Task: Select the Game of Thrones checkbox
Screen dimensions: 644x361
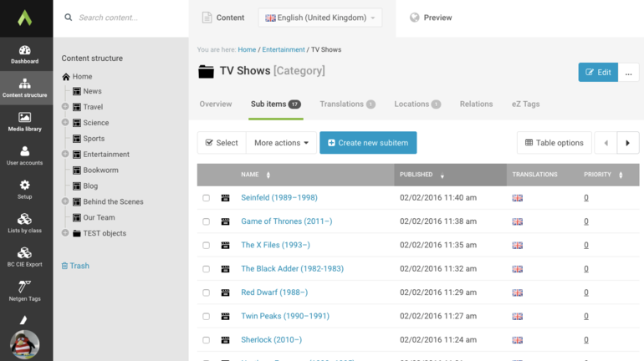Action: point(207,221)
